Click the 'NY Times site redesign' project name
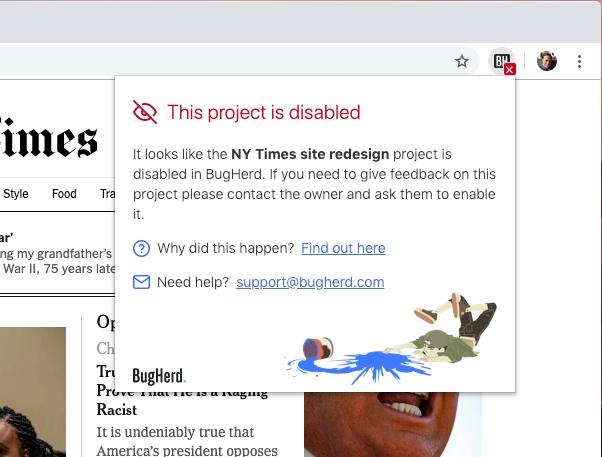 310,154
